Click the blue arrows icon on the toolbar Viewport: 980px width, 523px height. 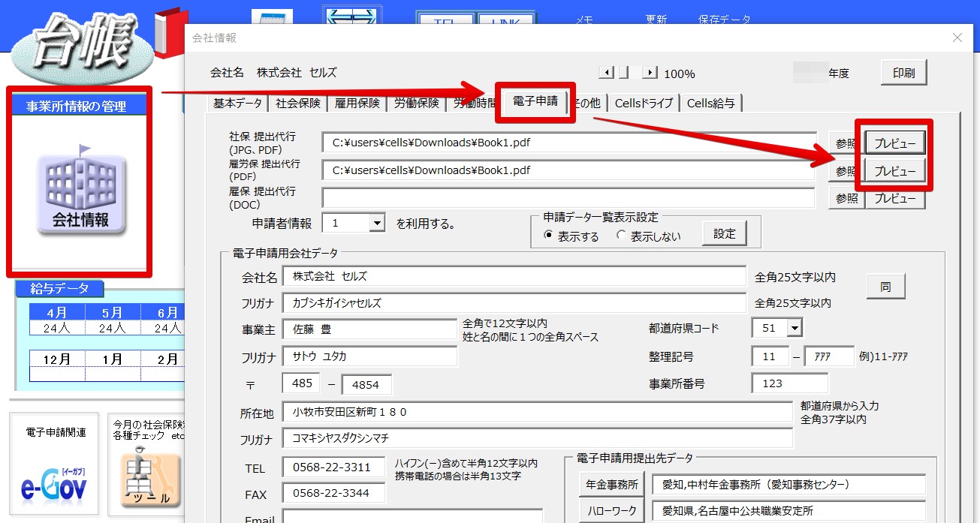tap(352, 14)
